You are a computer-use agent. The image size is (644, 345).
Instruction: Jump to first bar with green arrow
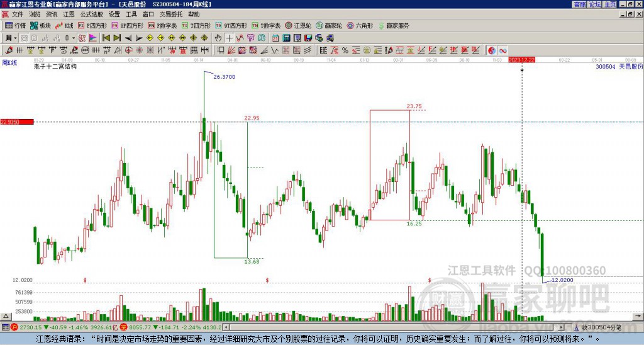pos(106,38)
